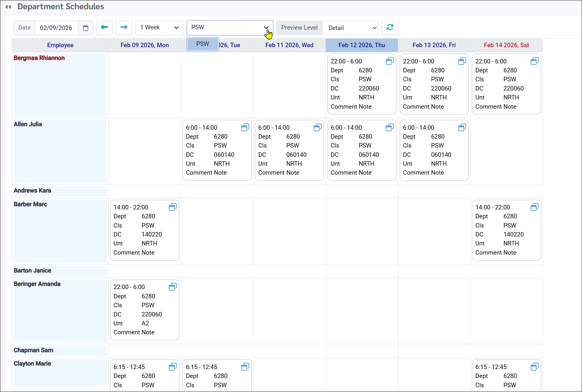
Task: Click copy icon on Beringer Amanda's Monday shift
Action: pyautogui.click(x=173, y=287)
